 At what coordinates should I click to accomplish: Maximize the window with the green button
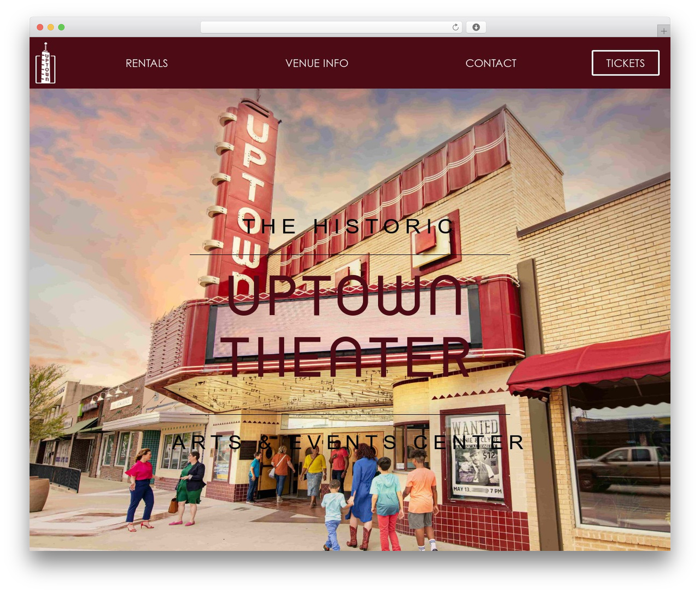point(61,27)
